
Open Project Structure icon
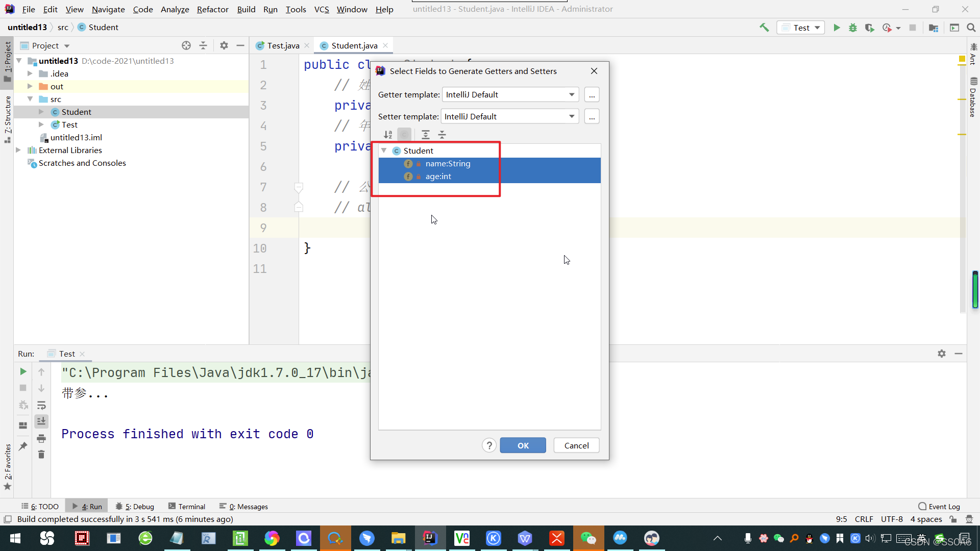click(934, 28)
